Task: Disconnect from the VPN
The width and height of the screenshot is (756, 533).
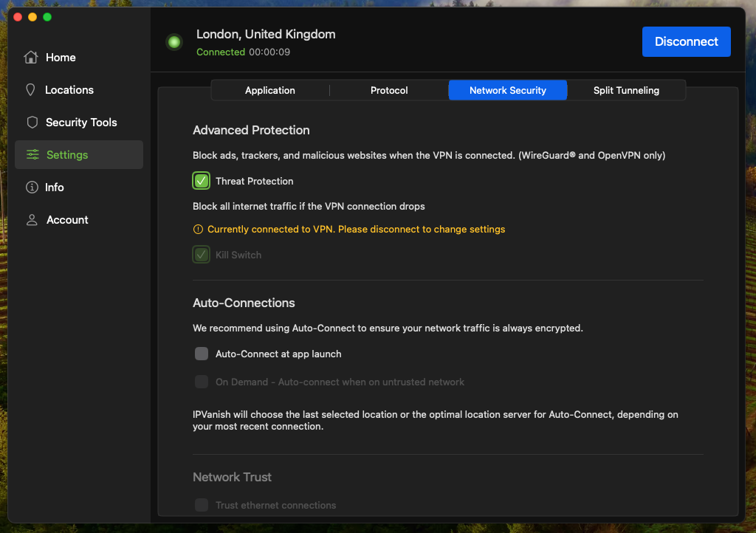Action: (686, 41)
